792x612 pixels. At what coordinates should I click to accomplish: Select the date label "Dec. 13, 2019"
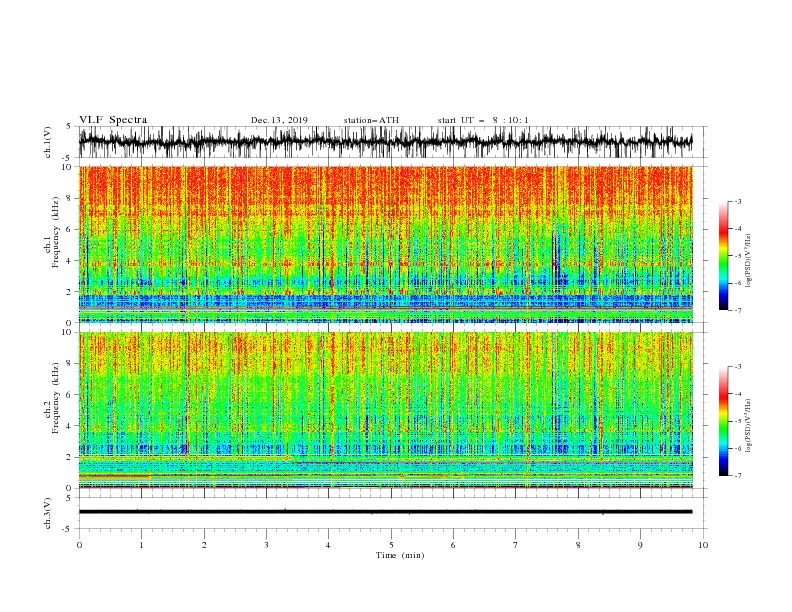[279, 120]
